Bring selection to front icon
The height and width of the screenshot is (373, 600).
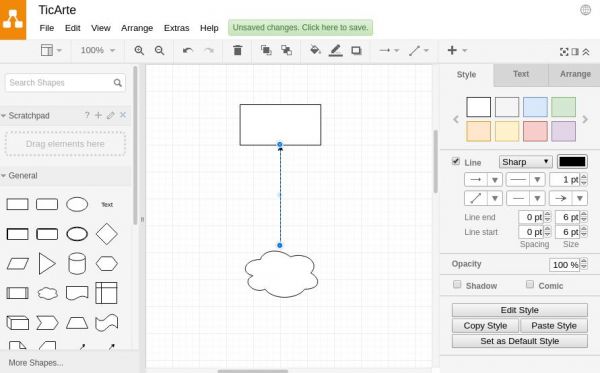266,50
